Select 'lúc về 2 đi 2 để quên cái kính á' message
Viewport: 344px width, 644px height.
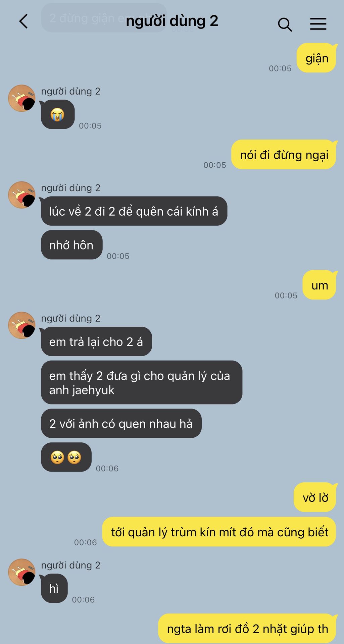[134, 211]
